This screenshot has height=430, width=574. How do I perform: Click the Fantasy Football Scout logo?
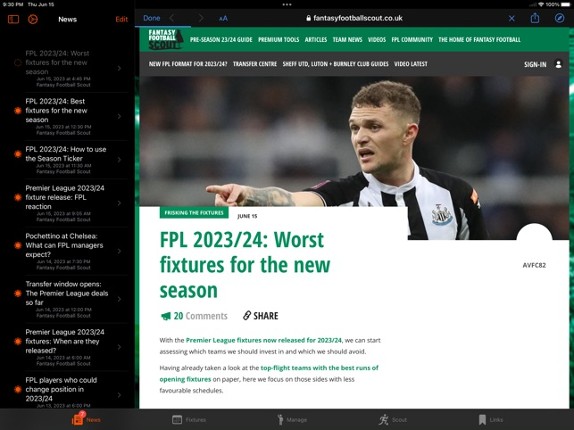pos(165,39)
